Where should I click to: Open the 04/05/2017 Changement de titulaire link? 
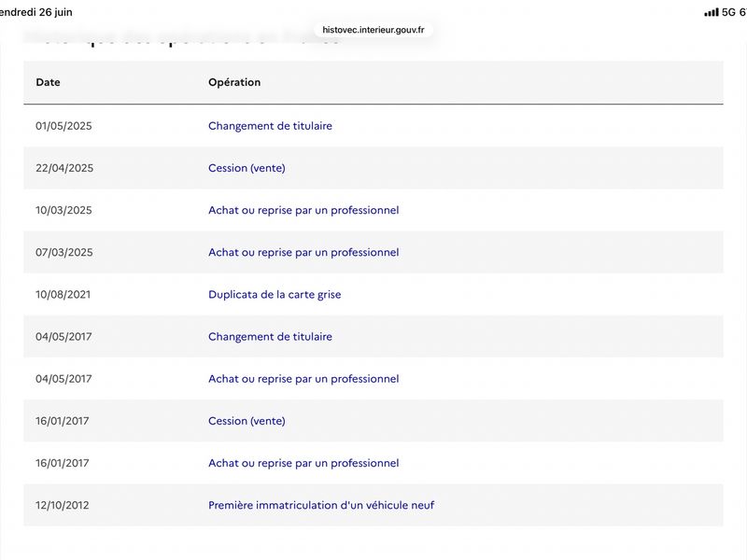[270, 337]
